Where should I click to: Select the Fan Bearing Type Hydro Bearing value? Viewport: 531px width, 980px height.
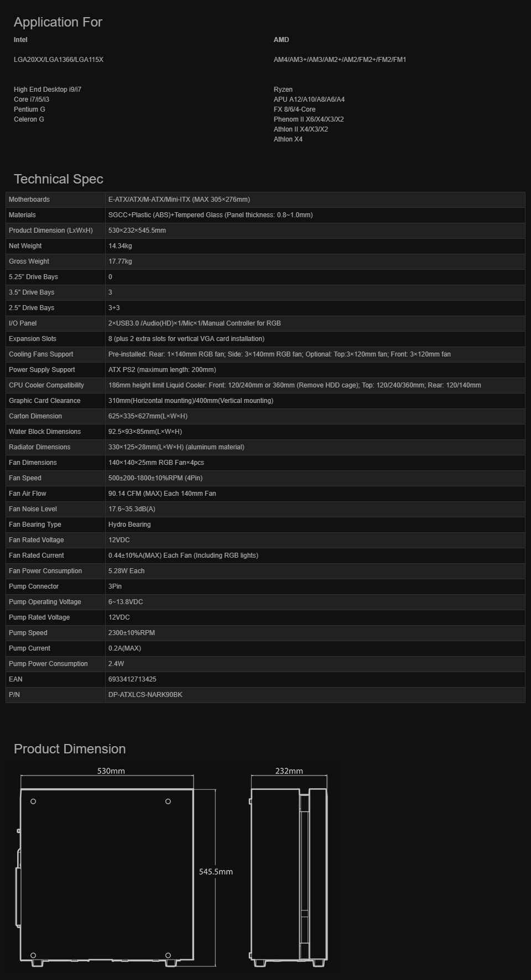coord(129,525)
